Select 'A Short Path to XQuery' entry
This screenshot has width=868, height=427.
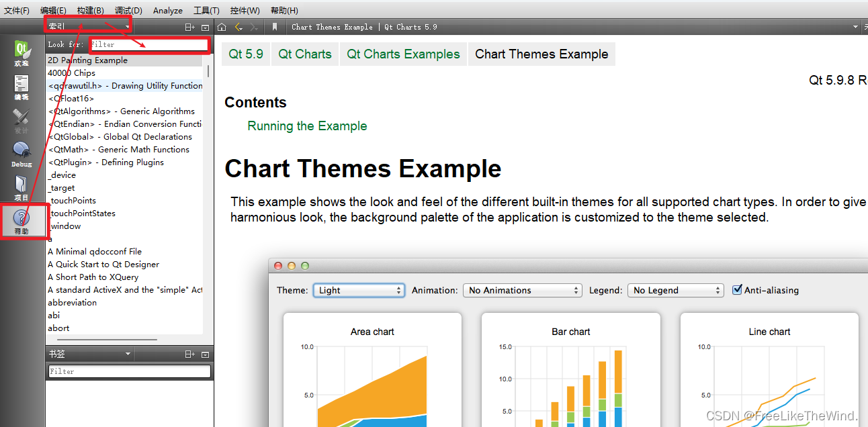[x=124, y=277]
